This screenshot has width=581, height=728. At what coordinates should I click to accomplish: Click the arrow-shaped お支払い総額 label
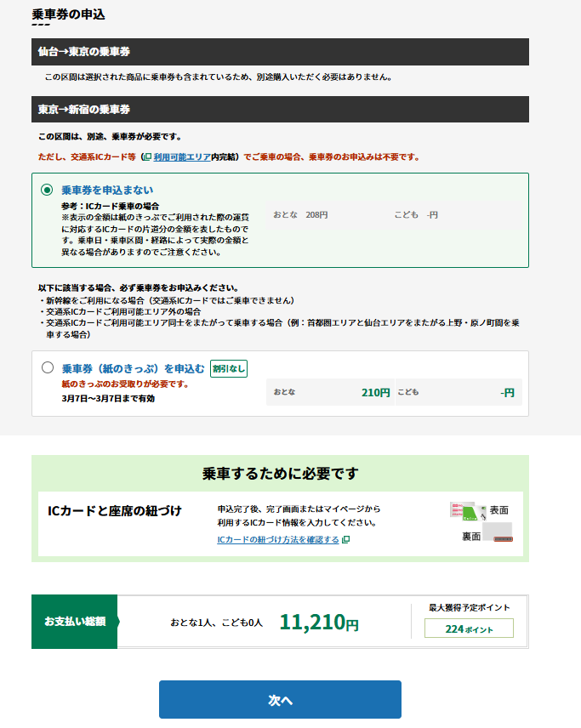(75, 622)
